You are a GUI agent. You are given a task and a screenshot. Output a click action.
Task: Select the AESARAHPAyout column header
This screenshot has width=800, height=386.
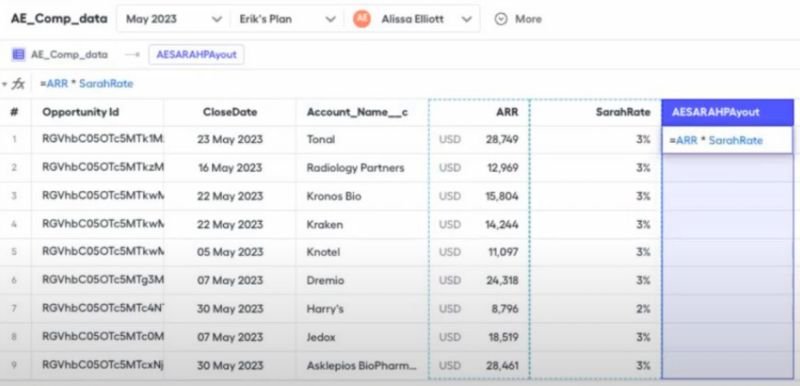click(x=728, y=112)
